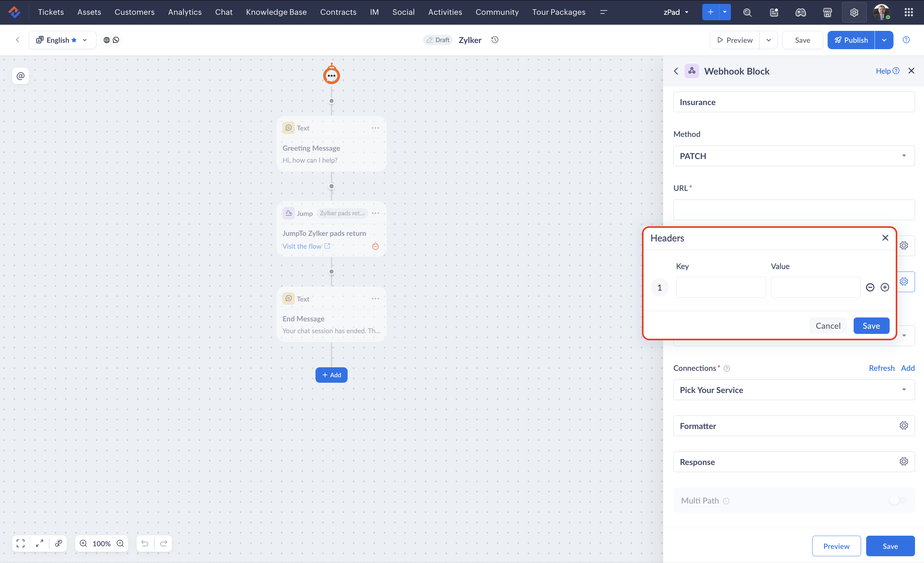Open the Pick Your Service dropdown
924x563 pixels.
(x=794, y=390)
